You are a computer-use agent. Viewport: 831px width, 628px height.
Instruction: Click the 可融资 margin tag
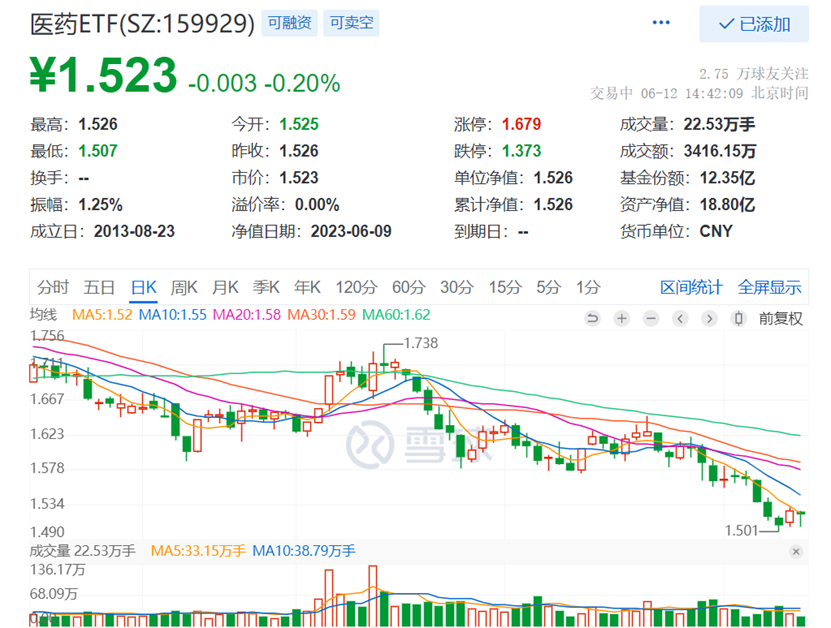point(289,23)
